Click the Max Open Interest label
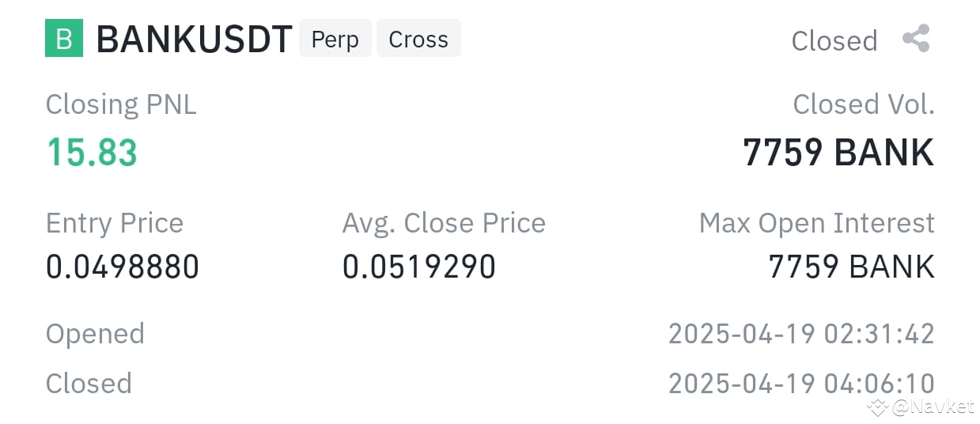The height and width of the screenshot is (424, 980). point(817,223)
